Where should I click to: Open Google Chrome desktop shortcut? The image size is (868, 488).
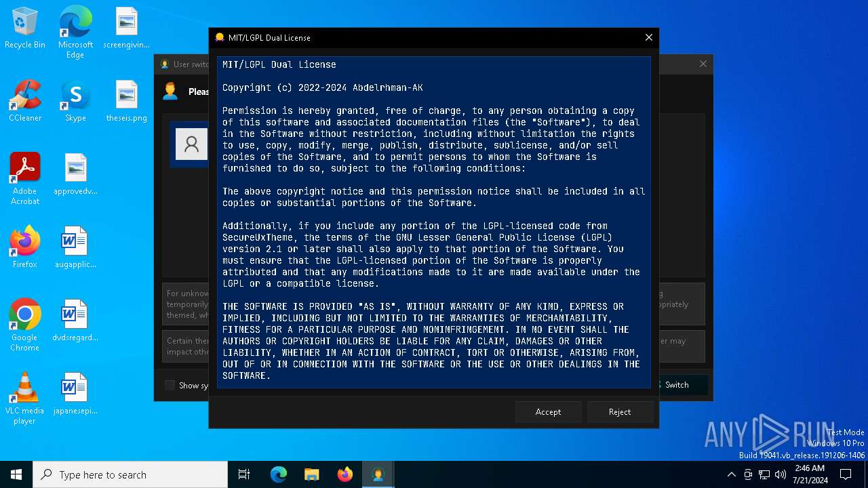[25, 325]
